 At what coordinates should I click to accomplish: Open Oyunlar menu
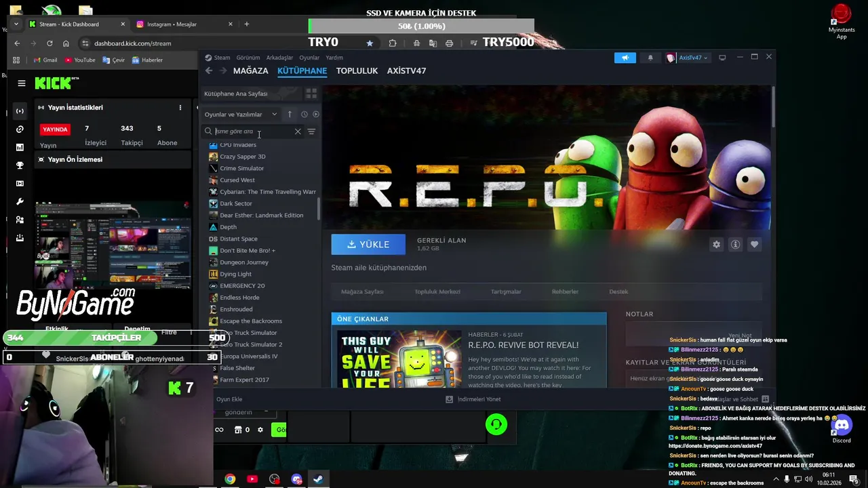(x=309, y=58)
